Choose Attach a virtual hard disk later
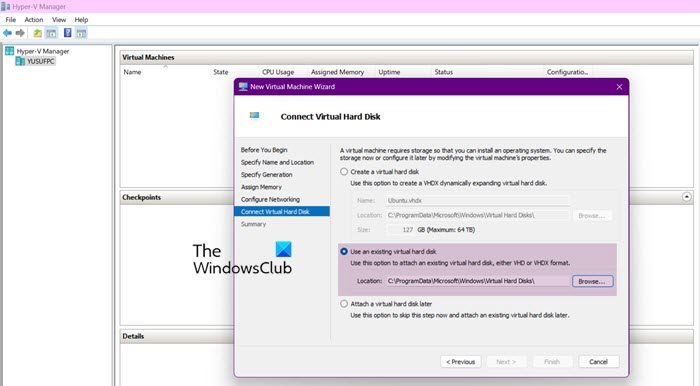This screenshot has height=386, width=700. click(344, 304)
